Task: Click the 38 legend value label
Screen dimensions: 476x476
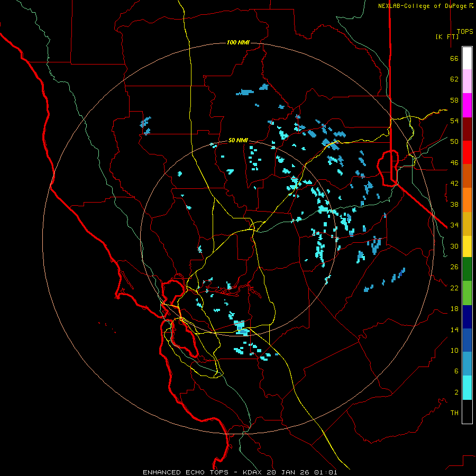Action: pyautogui.click(x=454, y=204)
